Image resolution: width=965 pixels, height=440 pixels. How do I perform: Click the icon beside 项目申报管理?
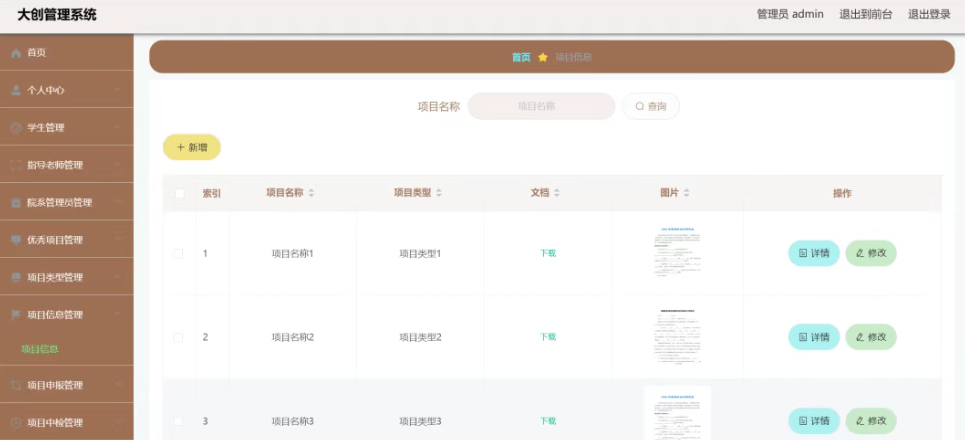(17, 385)
